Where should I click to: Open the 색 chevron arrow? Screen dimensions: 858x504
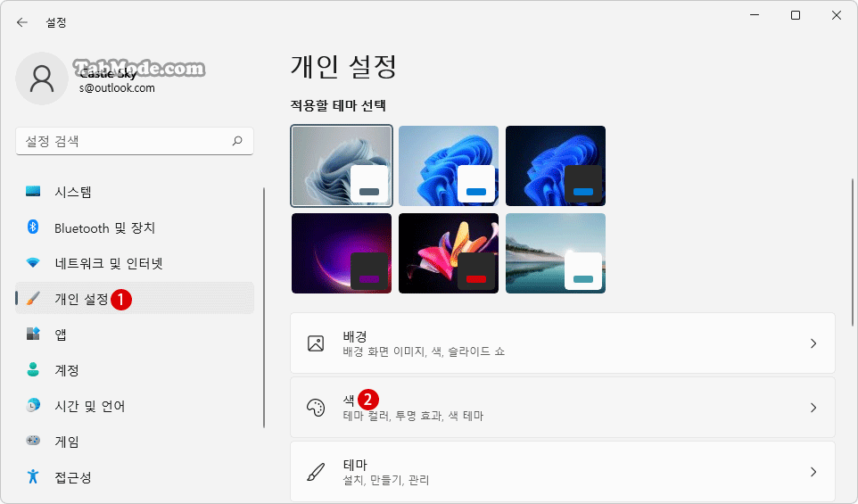click(813, 408)
